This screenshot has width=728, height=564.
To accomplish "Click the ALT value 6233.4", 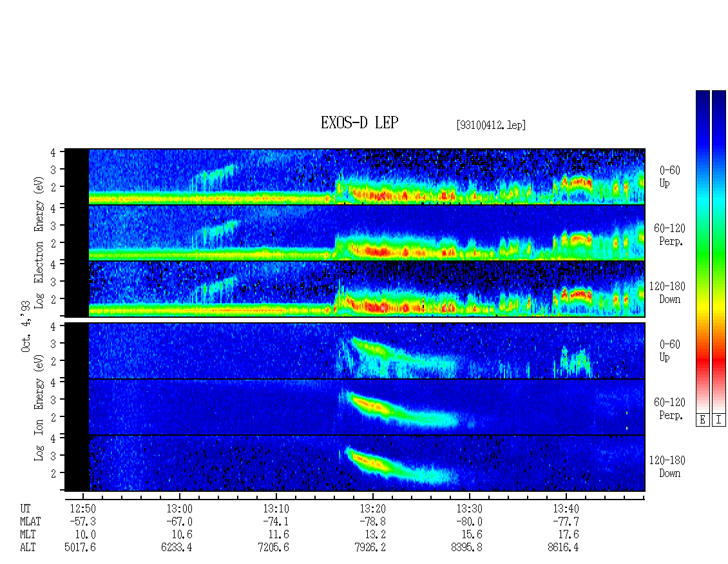I will click(177, 548).
